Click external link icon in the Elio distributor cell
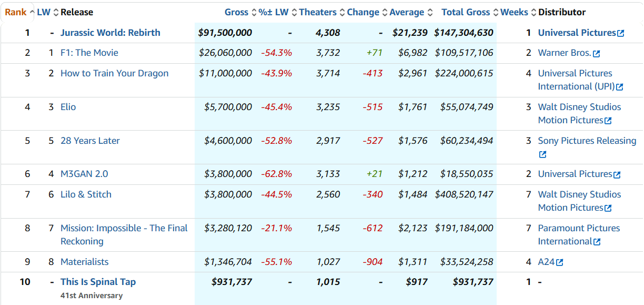 point(608,121)
